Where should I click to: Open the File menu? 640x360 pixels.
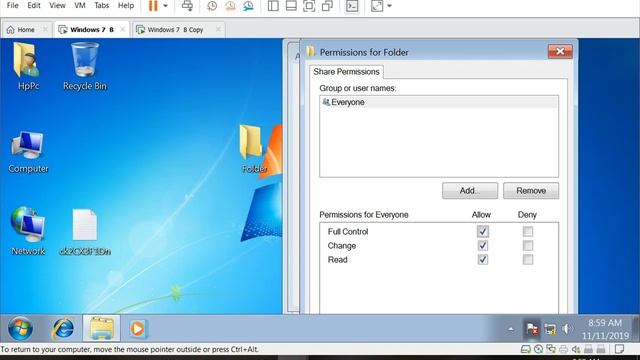pyautogui.click(x=13, y=5)
